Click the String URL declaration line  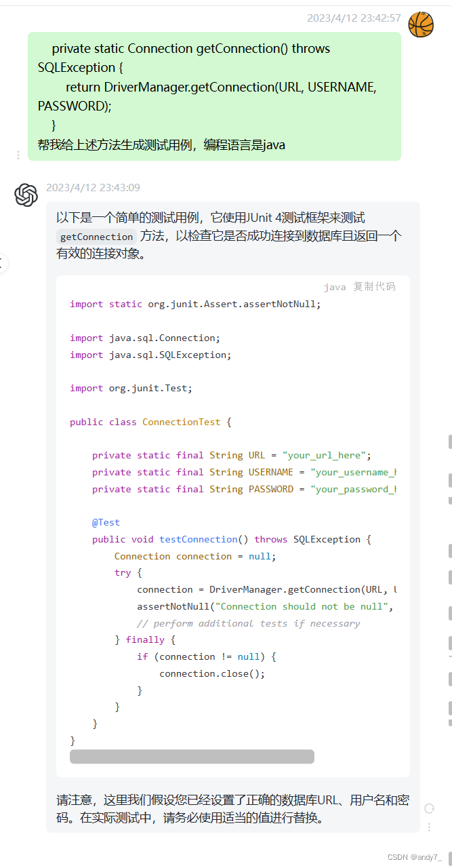232,455
